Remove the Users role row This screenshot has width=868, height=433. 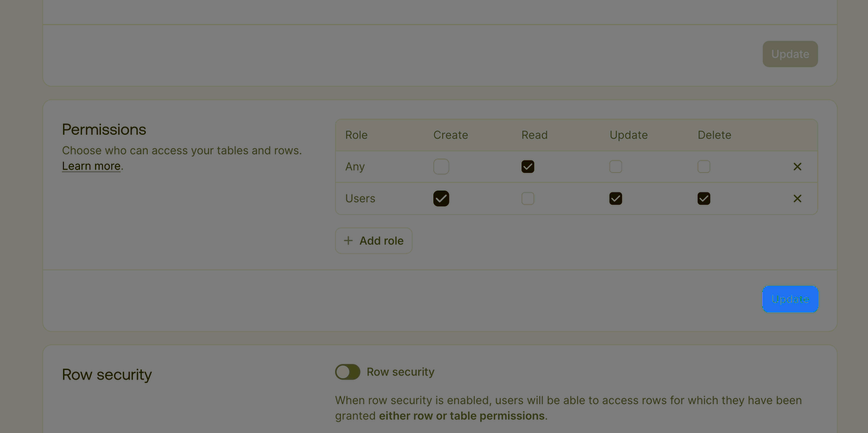point(797,198)
